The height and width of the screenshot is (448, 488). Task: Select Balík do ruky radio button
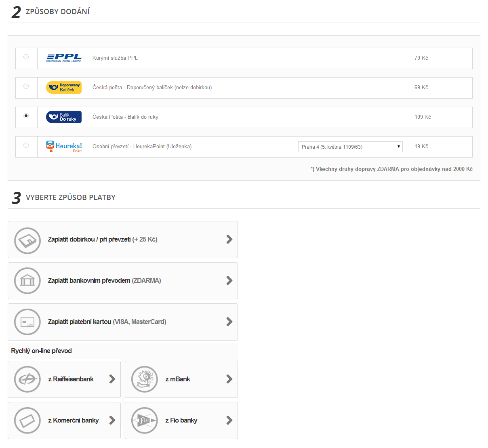[26, 116]
